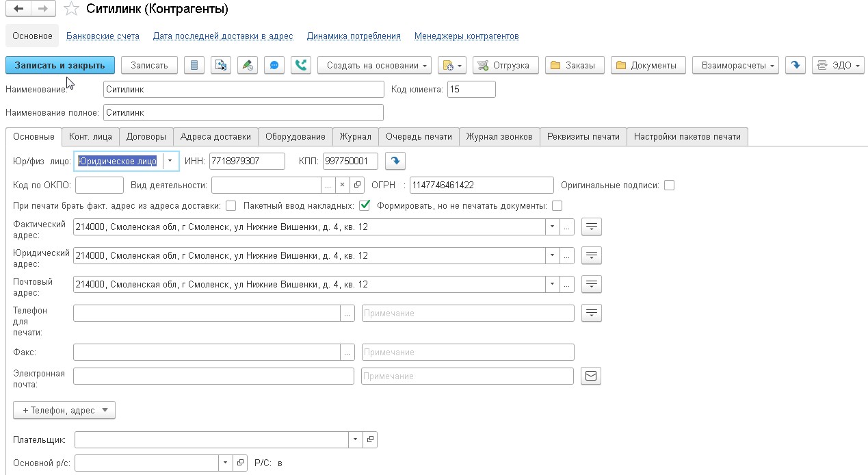
Task: Click into the Код по ОКПО field
Action: [x=99, y=185]
